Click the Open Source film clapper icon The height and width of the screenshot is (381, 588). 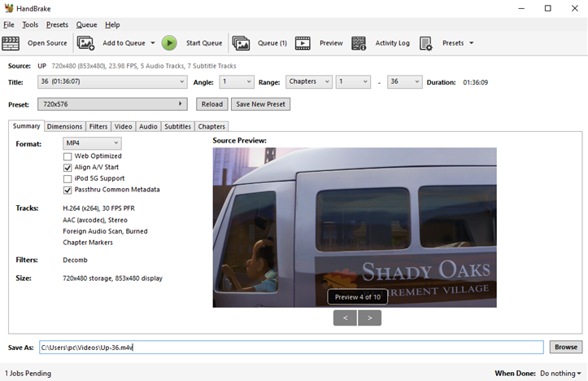(11, 43)
